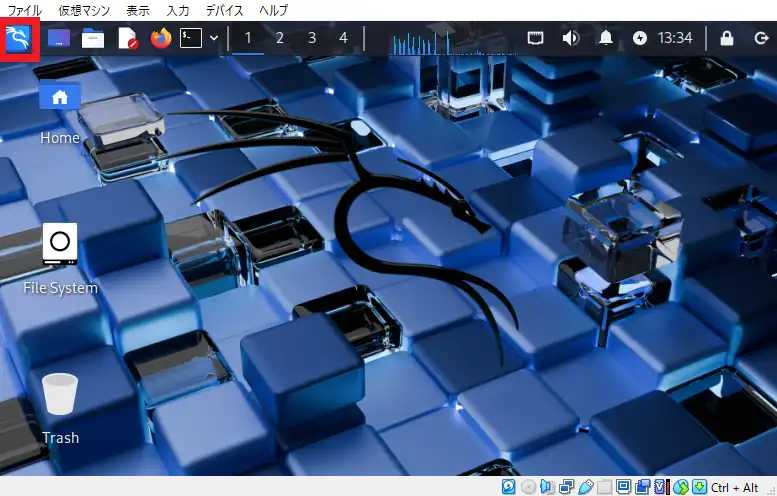Open the terminal emulator icon

coord(191,38)
